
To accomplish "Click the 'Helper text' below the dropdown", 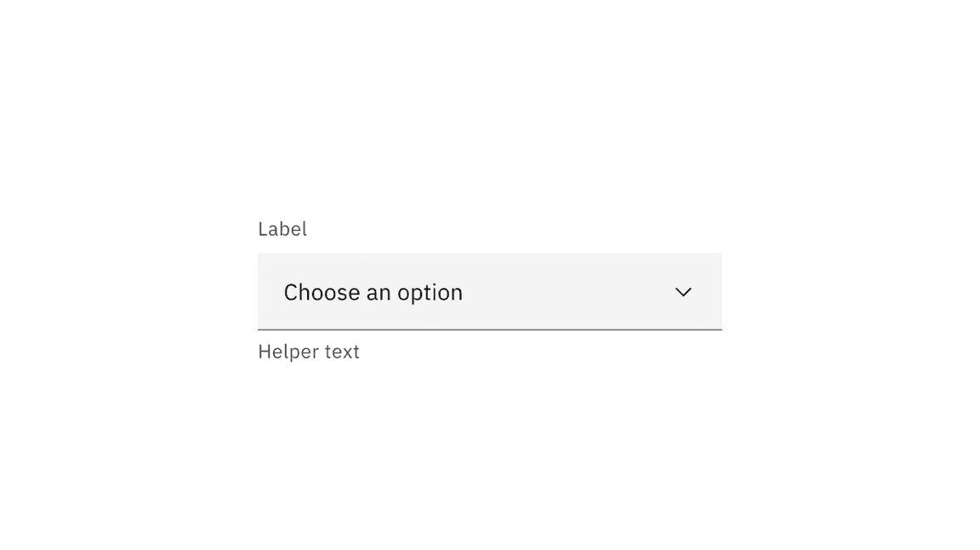I will coord(309,352).
